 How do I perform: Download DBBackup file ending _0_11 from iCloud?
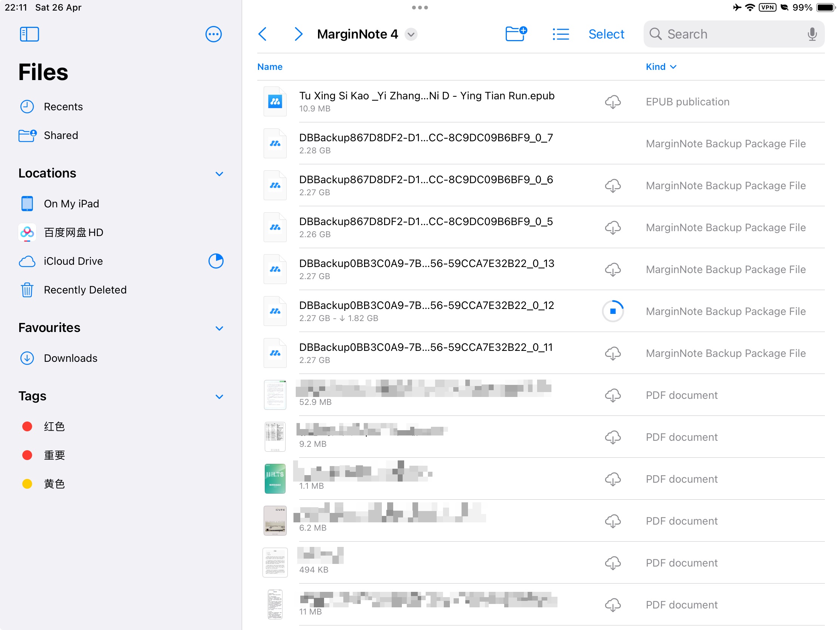click(x=613, y=354)
